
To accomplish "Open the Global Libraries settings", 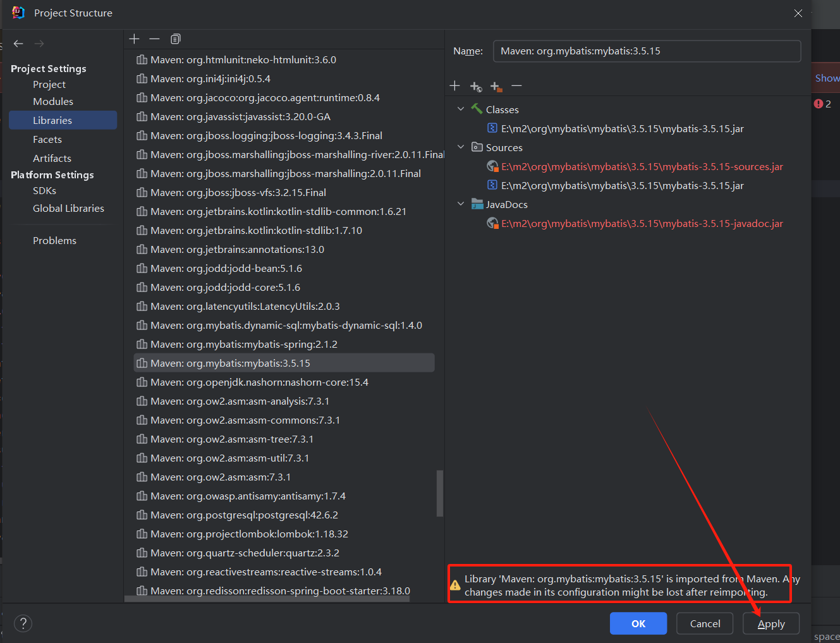I will [68, 208].
